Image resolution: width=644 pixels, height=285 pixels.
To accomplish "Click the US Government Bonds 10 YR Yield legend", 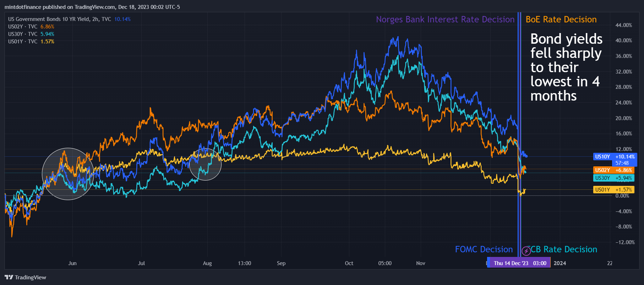I will click(x=59, y=19).
